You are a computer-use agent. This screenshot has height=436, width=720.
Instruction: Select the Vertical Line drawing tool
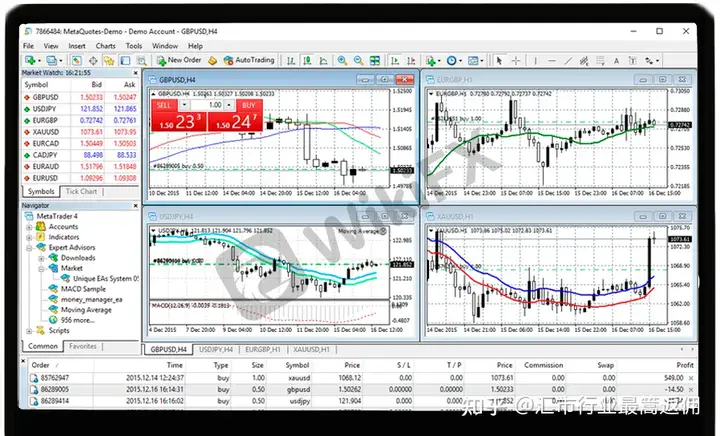[535, 61]
